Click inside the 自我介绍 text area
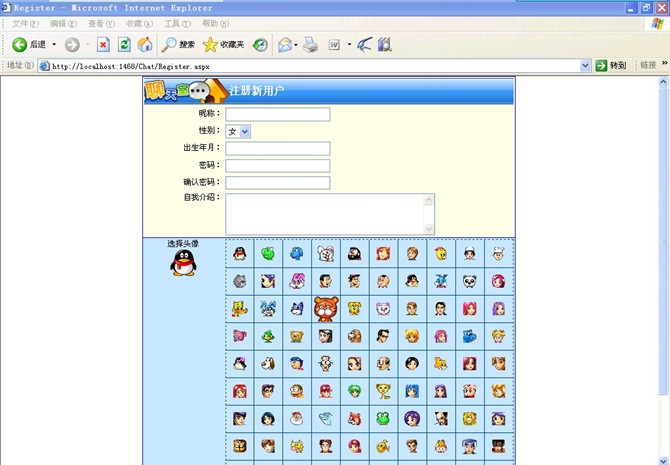 (325, 214)
